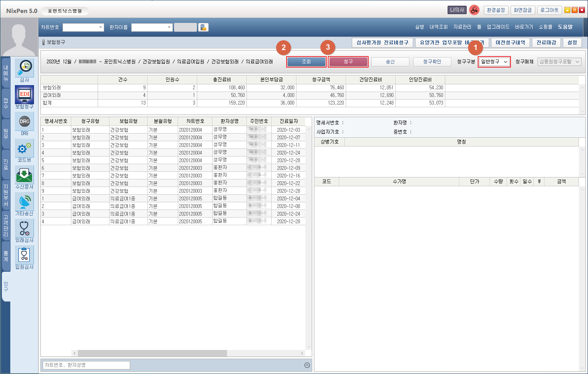Expand the 청구구분 일반청구 dropdown

point(494,62)
